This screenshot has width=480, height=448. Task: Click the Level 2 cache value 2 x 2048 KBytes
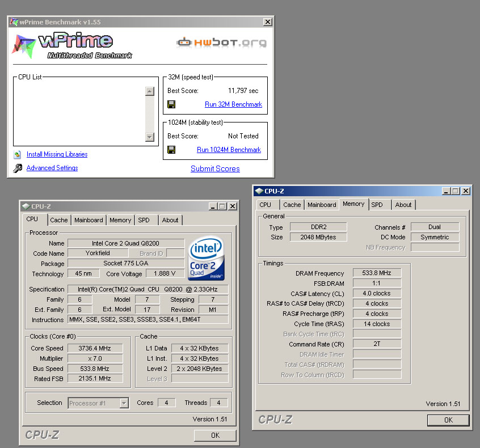(x=200, y=369)
